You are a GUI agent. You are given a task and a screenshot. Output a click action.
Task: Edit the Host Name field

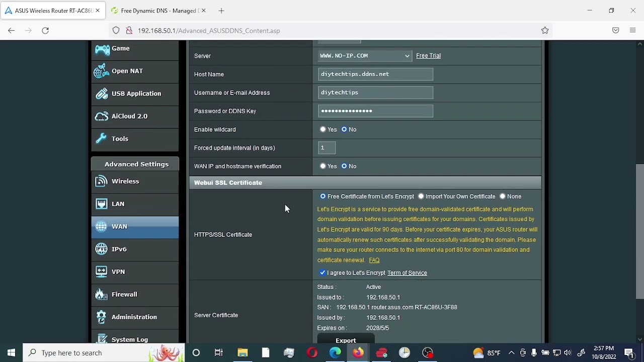(375, 74)
